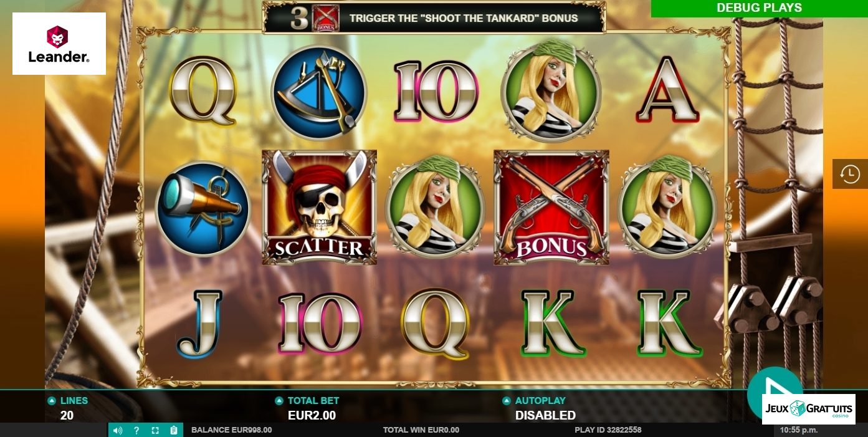Open the help question mark icon
Image resolution: width=868 pixels, height=437 pixels.
point(136,430)
